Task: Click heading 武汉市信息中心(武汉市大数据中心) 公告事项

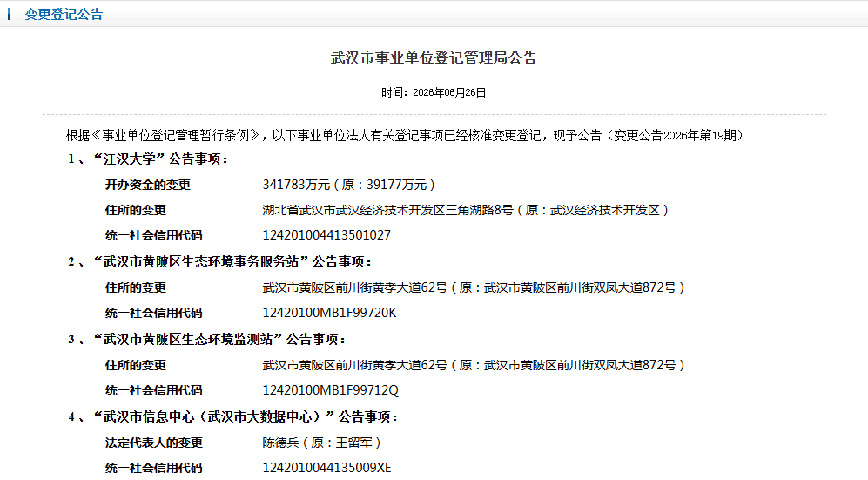Action: (233, 417)
